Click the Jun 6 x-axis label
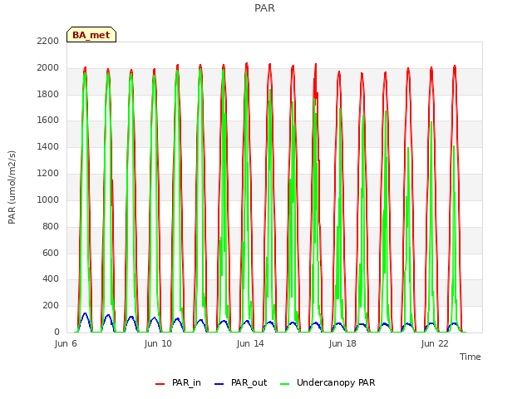The height and width of the screenshot is (399, 532). tap(66, 343)
